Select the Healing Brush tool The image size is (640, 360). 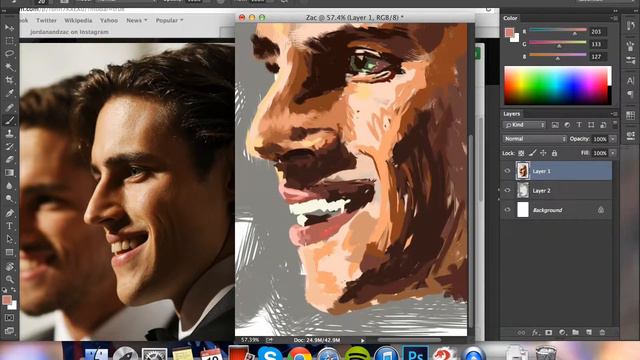point(9,107)
